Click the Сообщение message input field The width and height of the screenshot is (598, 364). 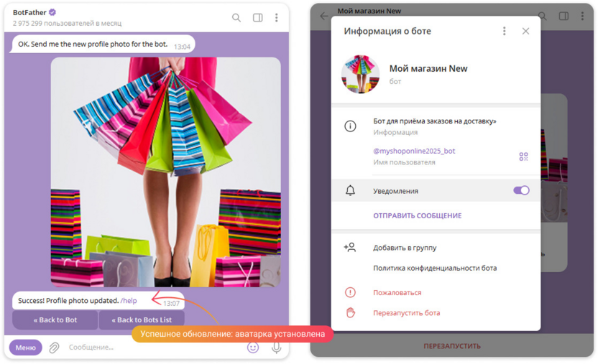[152, 347]
